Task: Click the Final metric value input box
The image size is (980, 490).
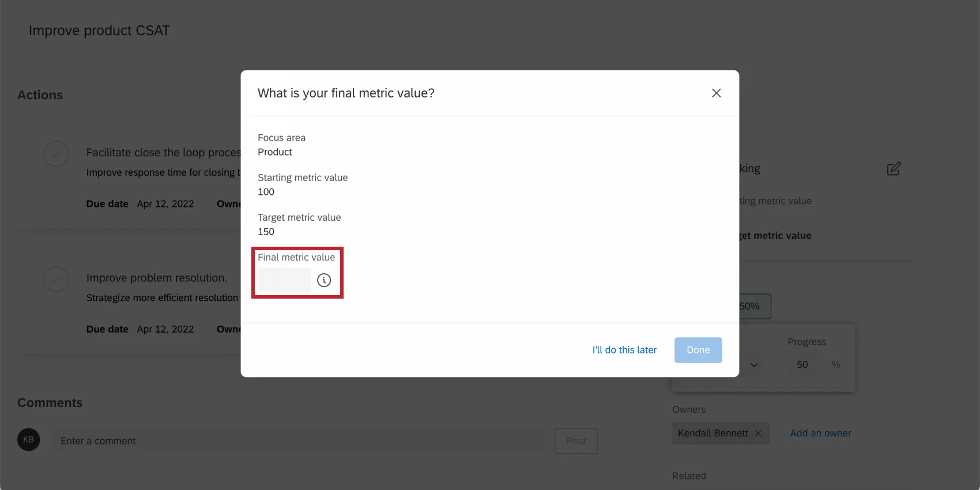Action: pos(283,280)
